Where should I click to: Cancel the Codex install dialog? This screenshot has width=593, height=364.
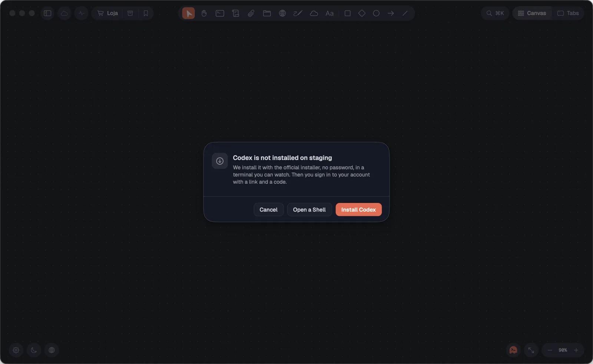pyautogui.click(x=268, y=210)
